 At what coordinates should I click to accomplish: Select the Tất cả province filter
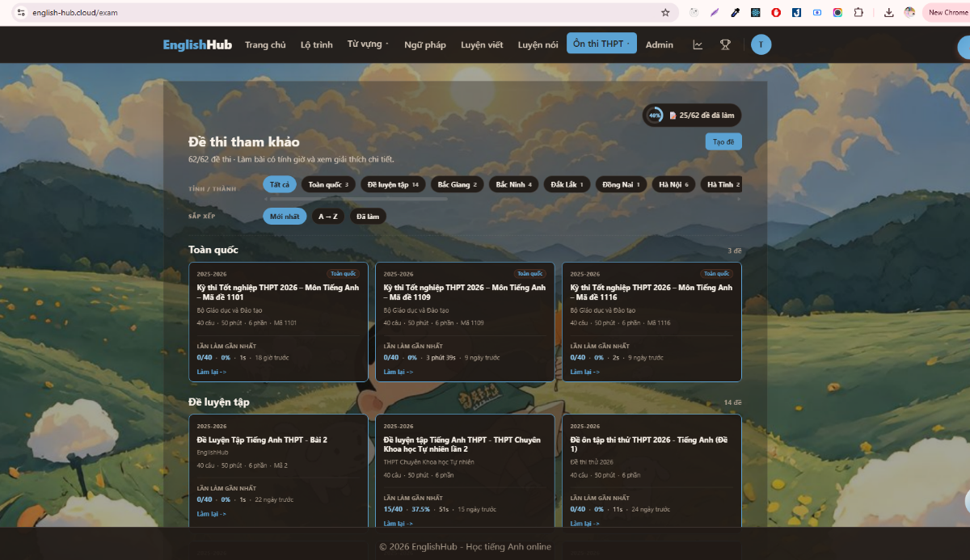coord(280,184)
